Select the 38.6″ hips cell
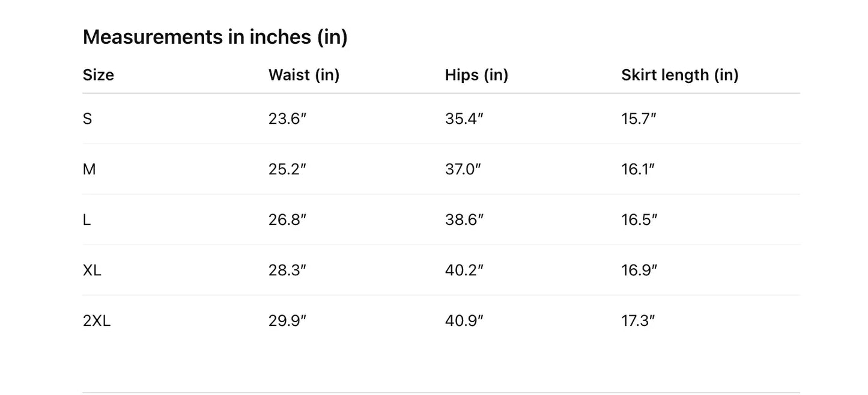Viewport: 868px width, 395px height. (x=464, y=220)
